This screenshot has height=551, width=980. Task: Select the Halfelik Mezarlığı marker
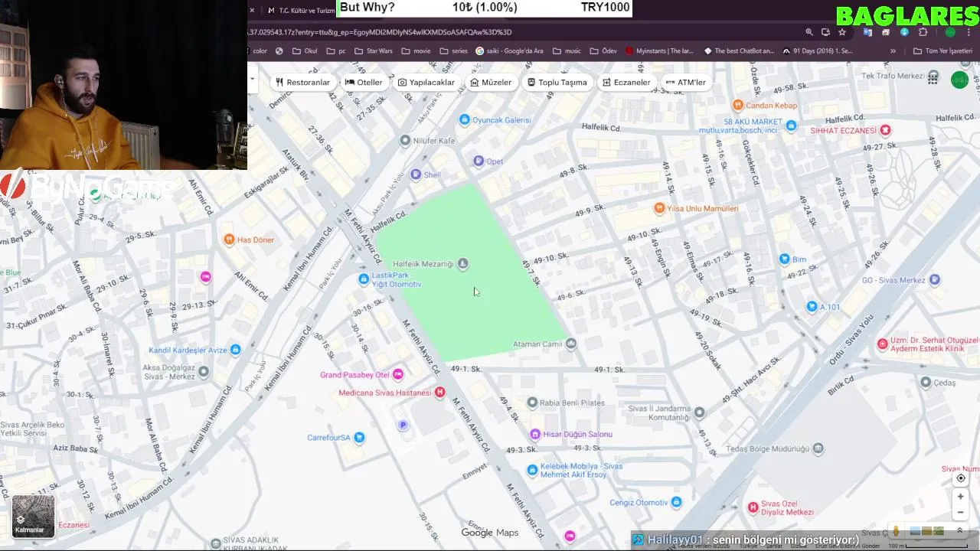[462, 264]
